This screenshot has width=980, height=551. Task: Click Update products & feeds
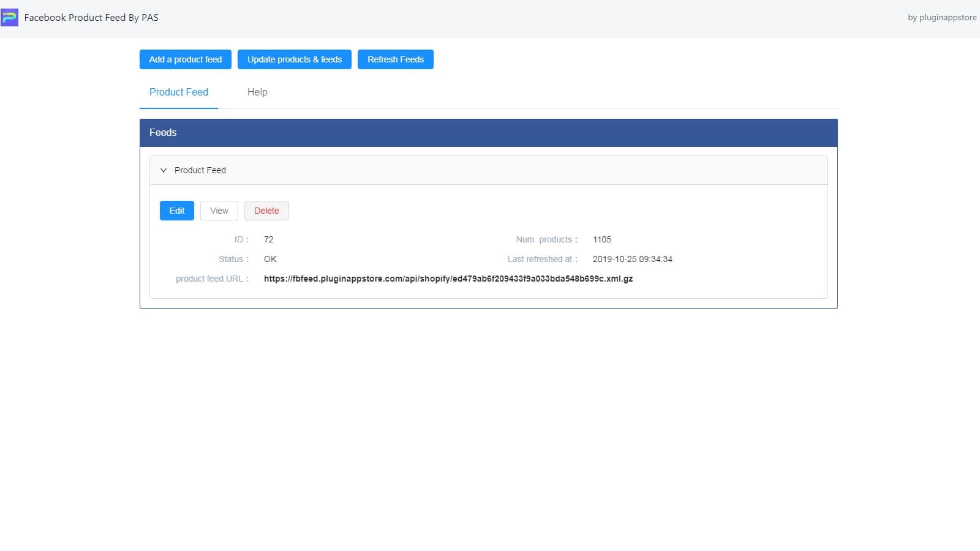click(x=294, y=59)
